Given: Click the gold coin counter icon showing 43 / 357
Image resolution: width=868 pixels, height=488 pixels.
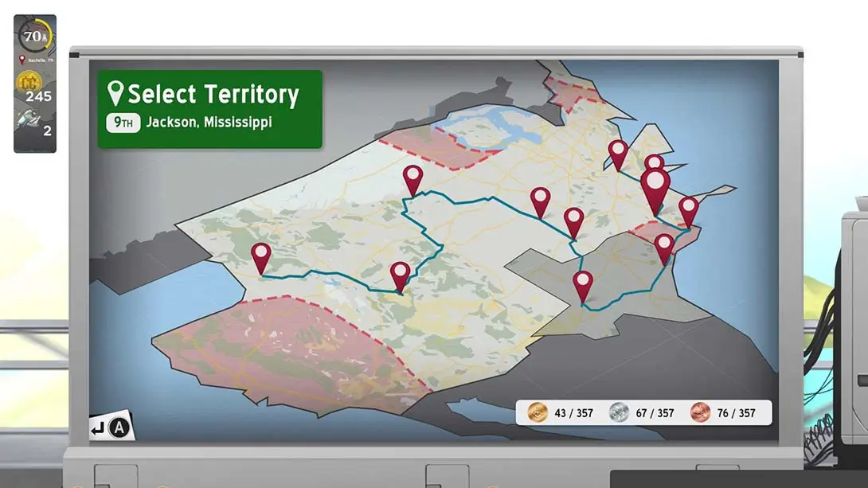Looking at the screenshot, I should pyautogui.click(x=538, y=412).
